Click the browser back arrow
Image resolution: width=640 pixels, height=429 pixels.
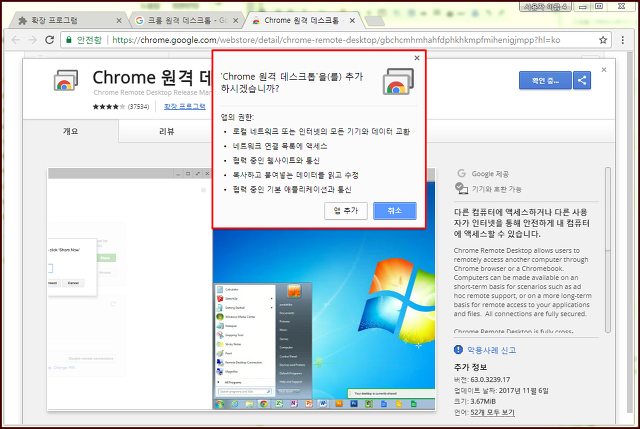pos(16,40)
